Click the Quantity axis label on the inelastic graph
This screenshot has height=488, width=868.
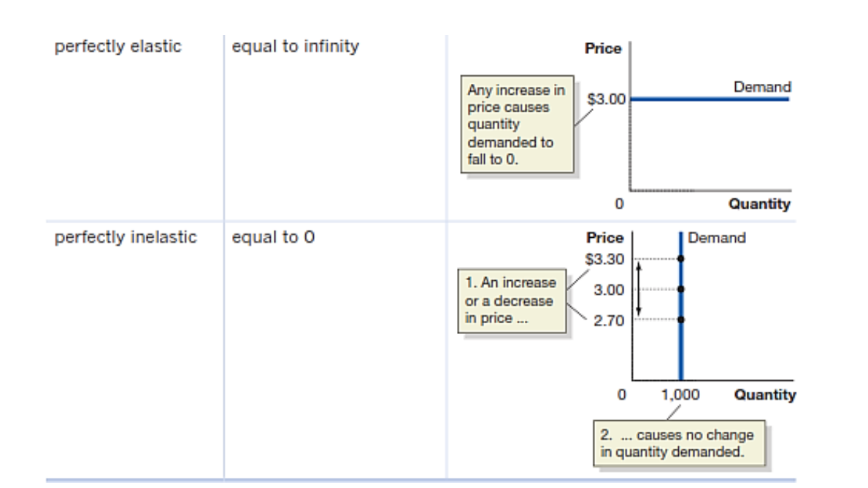(x=764, y=395)
